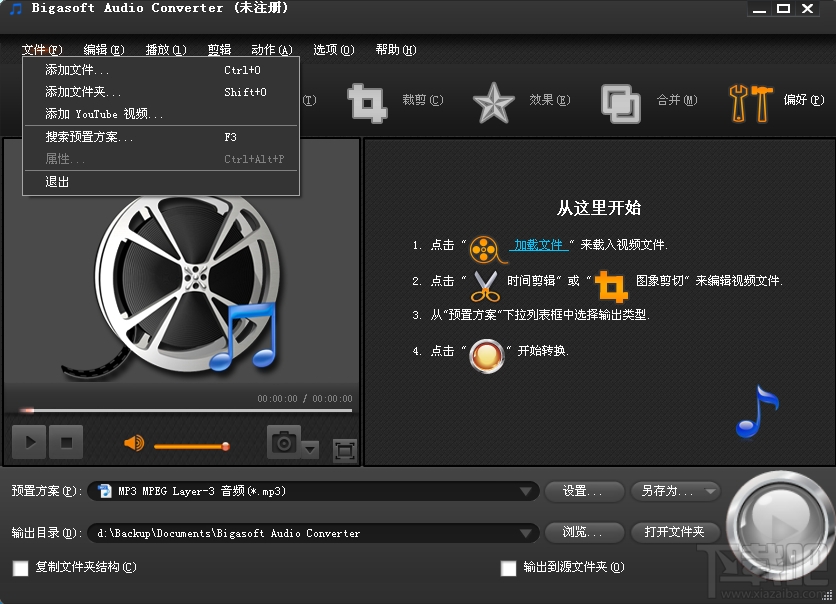Image resolution: width=836 pixels, height=604 pixels.
Task: Toggle the 输出到源文件夹 option off
Action: coord(509,567)
